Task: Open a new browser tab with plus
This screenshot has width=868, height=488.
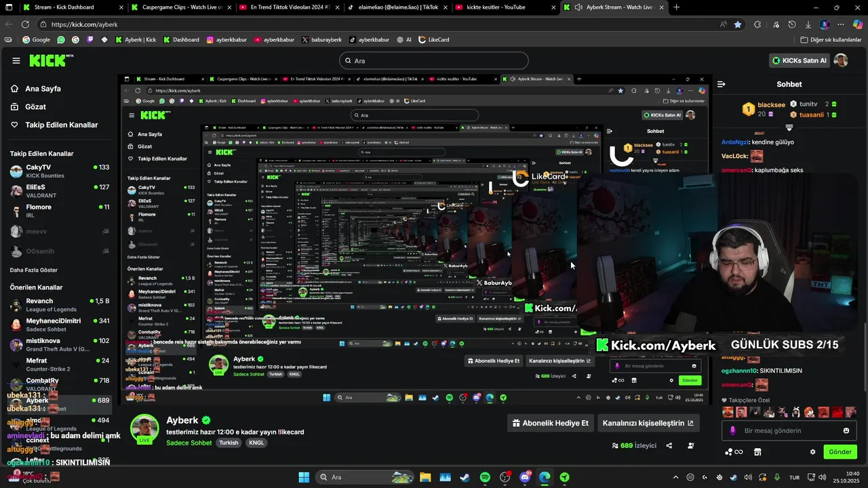Action: click(676, 7)
